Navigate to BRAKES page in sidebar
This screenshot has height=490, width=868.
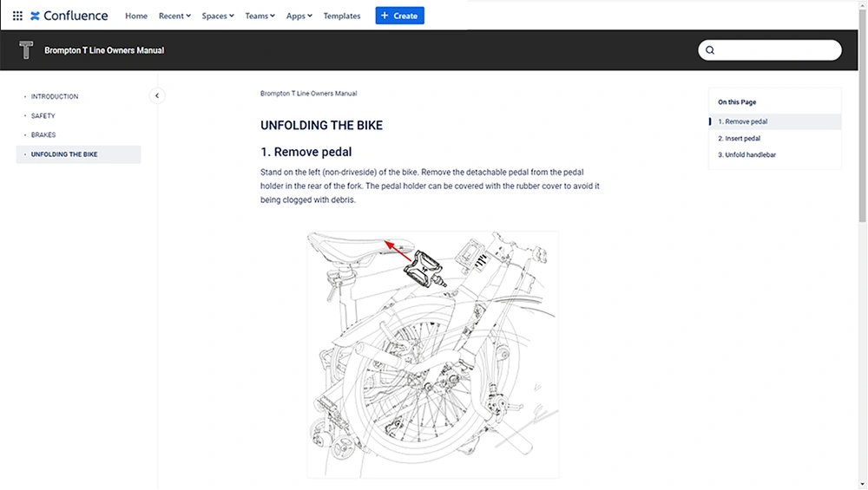[43, 135]
